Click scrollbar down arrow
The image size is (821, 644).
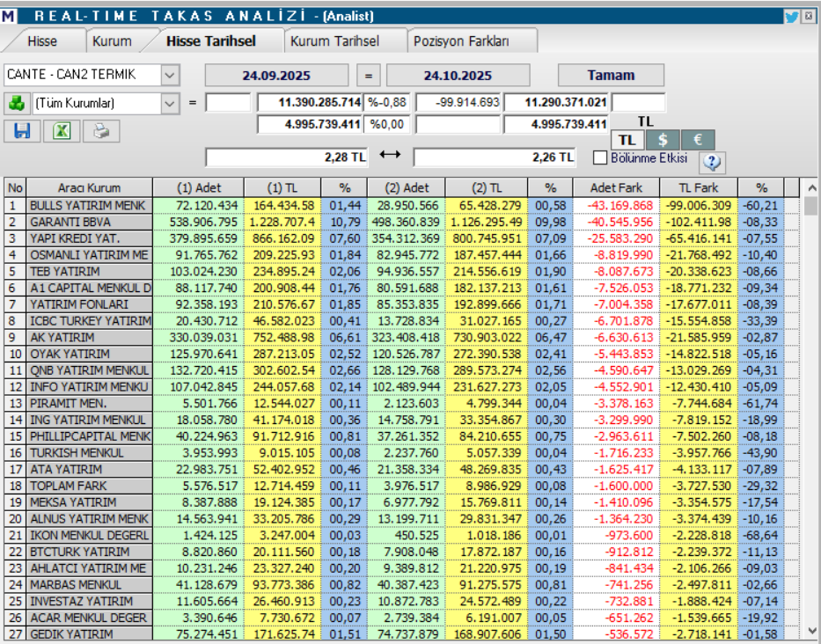pyautogui.click(x=811, y=631)
